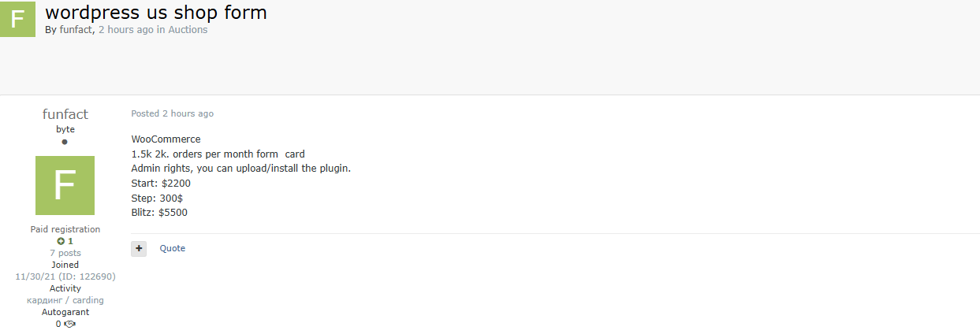Open the '7 posts' count link
Image resolution: width=980 pixels, height=334 pixels.
point(65,253)
